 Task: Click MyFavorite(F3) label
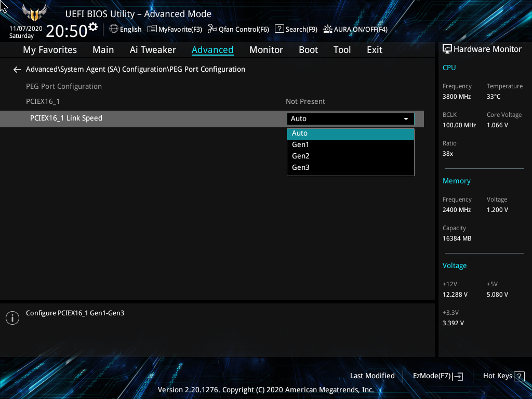[180, 30]
